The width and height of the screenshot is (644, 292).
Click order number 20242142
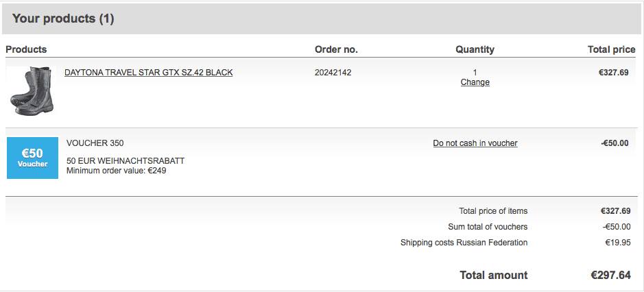click(333, 72)
